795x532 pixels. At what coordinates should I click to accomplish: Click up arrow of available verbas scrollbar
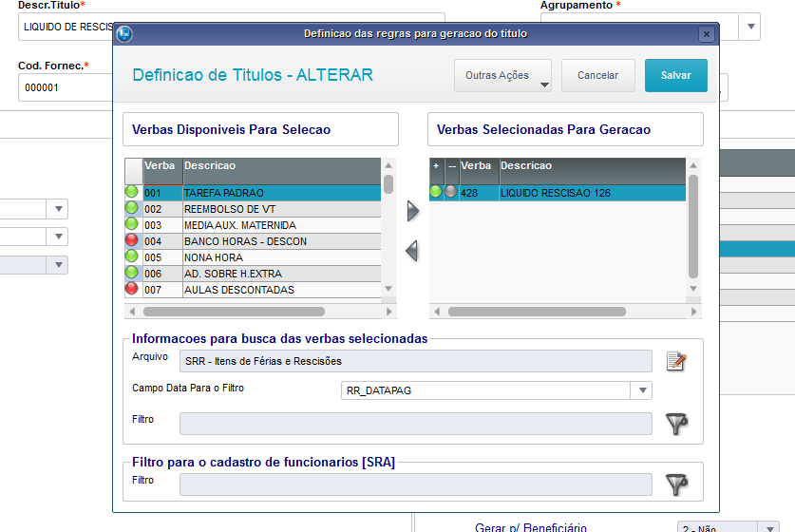(x=388, y=165)
